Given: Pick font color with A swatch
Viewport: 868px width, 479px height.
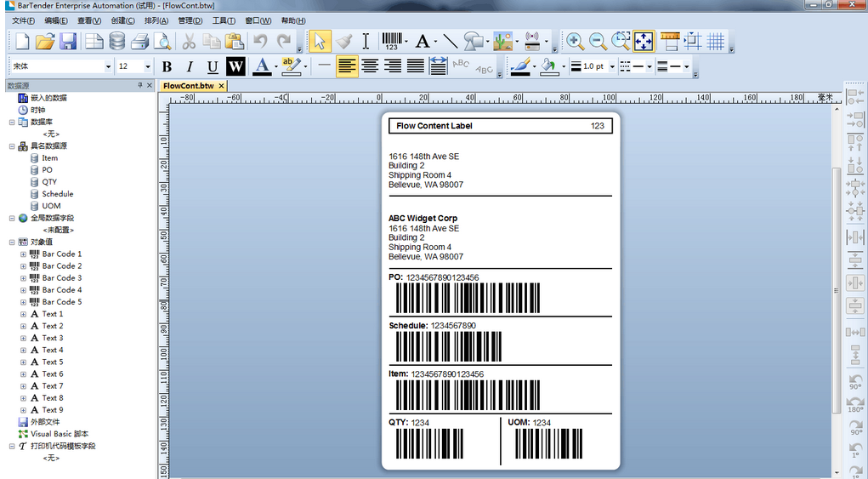Looking at the screenshot, I should (x=262, y=66).
